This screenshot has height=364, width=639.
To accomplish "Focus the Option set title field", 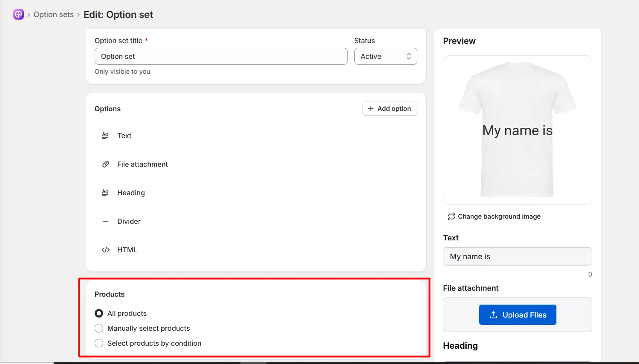I will pos(221,56).
